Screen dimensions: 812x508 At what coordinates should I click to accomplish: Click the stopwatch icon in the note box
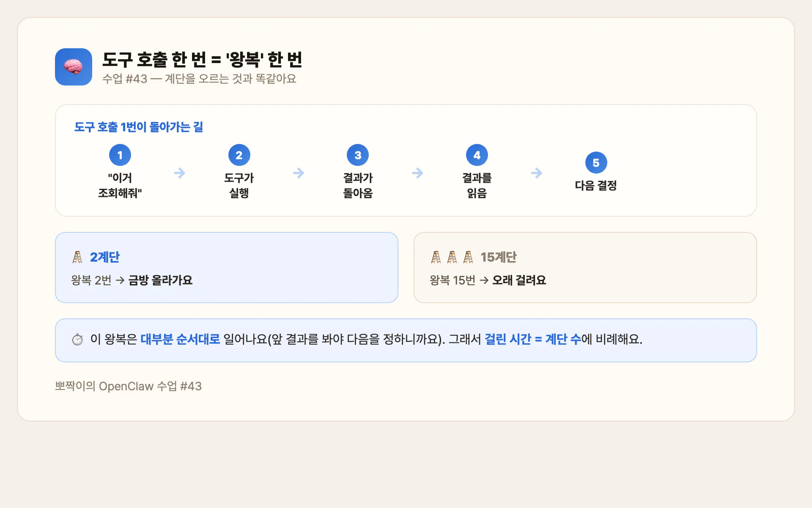(77, 339)
